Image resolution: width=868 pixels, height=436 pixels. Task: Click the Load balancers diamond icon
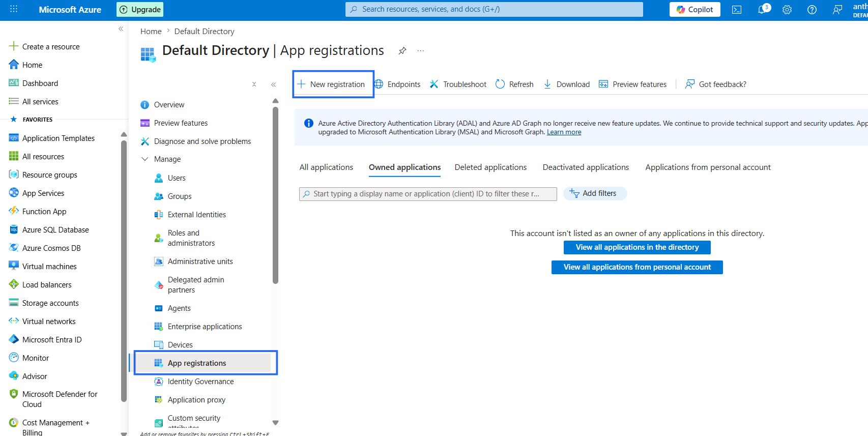[14, 284]
